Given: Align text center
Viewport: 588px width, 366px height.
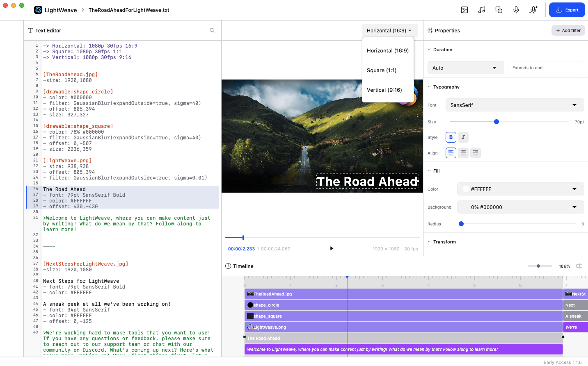Looking at the screenshot, I should click(x=463, y=153).
